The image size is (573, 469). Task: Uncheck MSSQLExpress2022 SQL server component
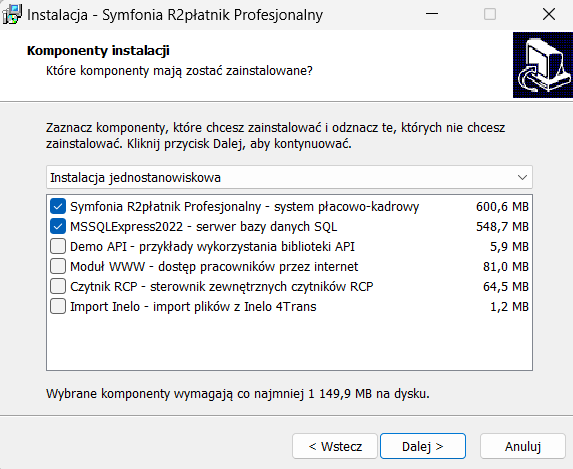click(58, 227)
